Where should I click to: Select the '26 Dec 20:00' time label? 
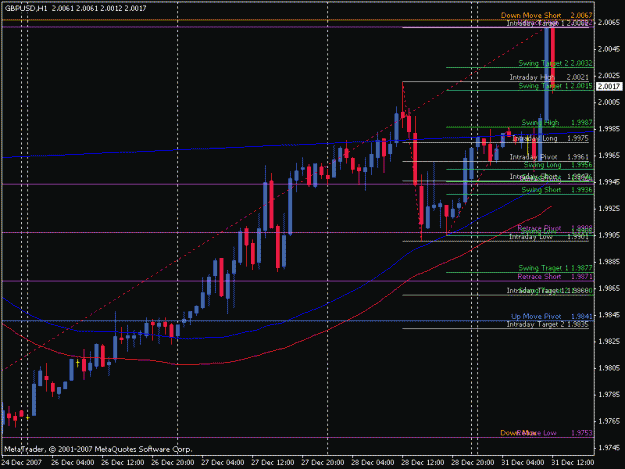point(173,463)
